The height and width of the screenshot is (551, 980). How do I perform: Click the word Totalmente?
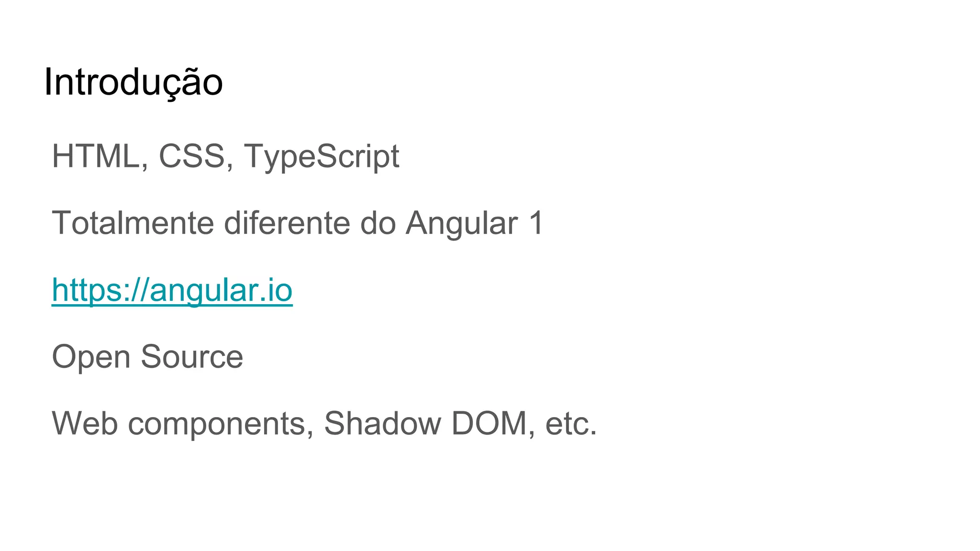click(x=133, y=223)
